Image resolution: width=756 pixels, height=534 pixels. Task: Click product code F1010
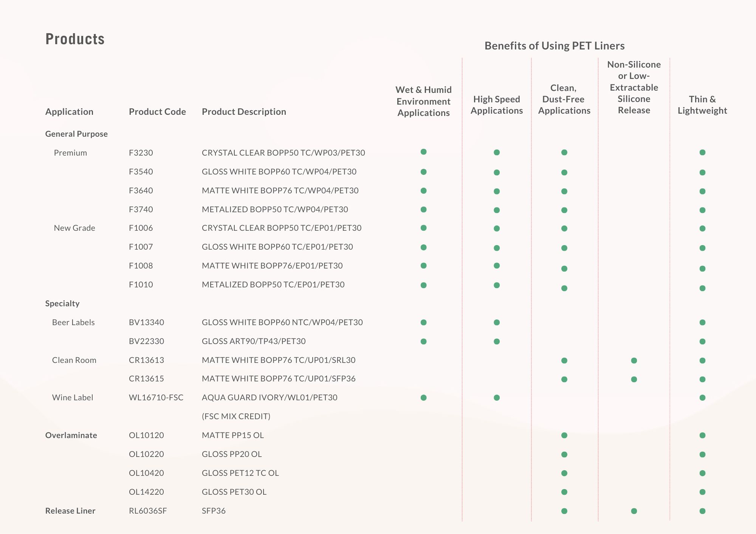[141, 285]
